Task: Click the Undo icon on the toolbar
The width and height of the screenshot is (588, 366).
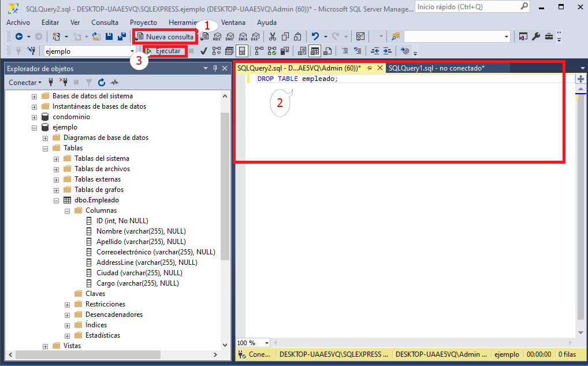Action: (x=313, y=36)
